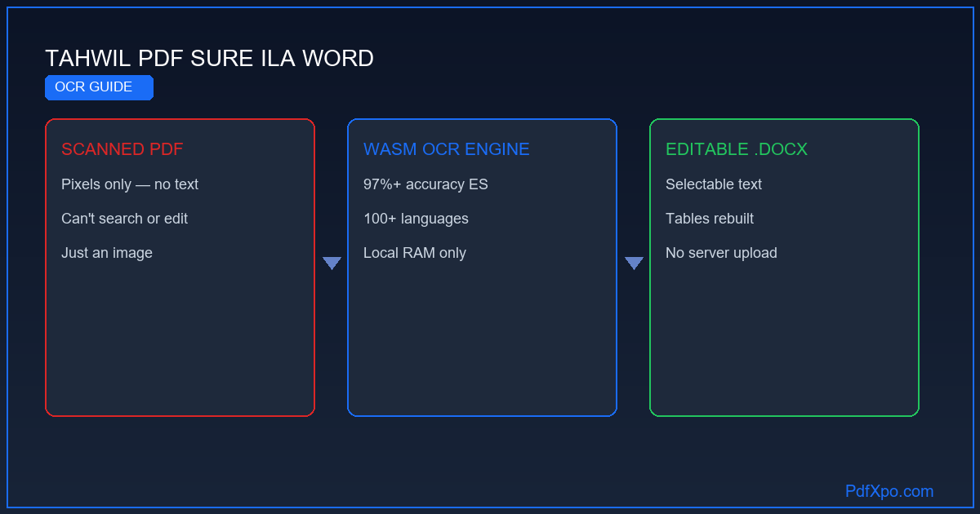This screenshot has width=980, height=514.
Task: Click the 'Tables rebuilt' line
Action: 710,219
